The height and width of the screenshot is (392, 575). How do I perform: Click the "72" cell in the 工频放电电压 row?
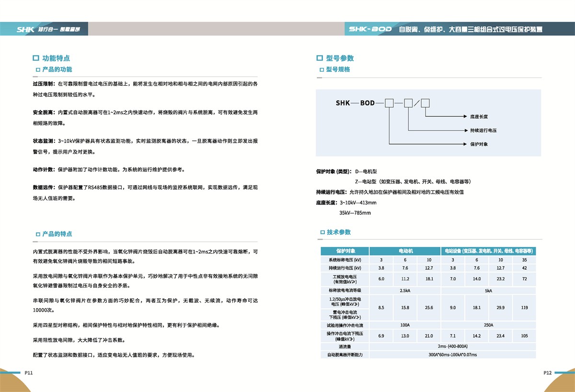coord(524,279)
